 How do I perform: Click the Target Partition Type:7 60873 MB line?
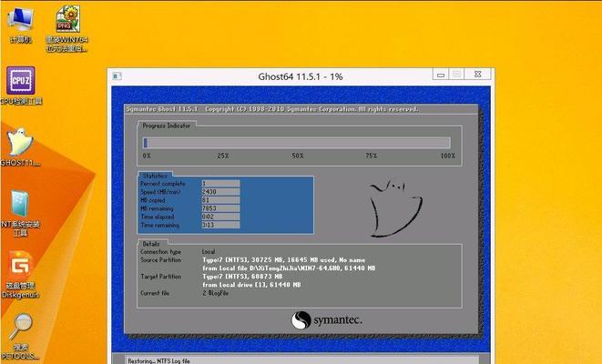[242, 277]
